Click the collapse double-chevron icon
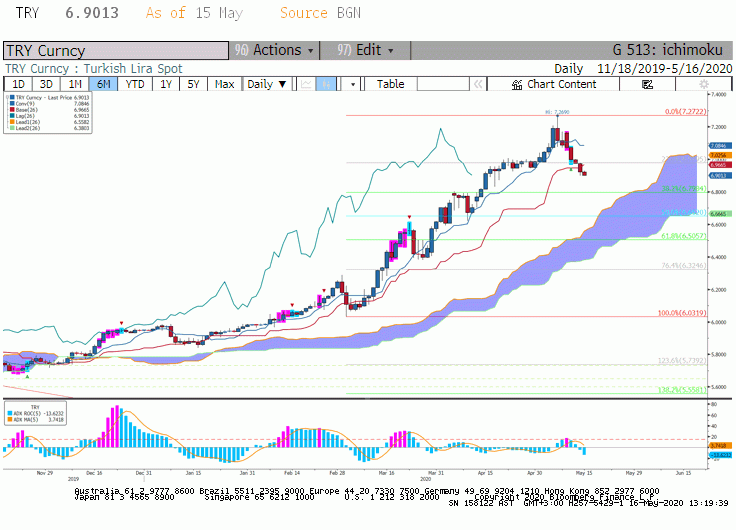Viewport: 736px width, 530px height. (478, 84)
